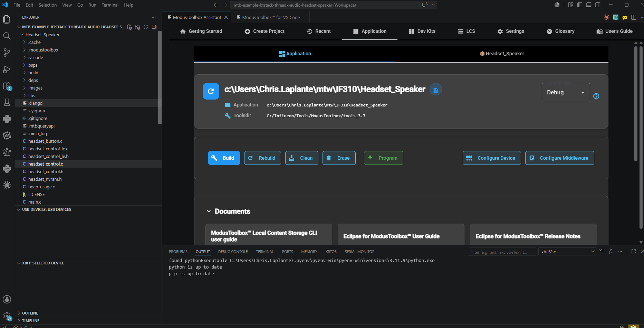Open the Source Control view

pos(7,52)
